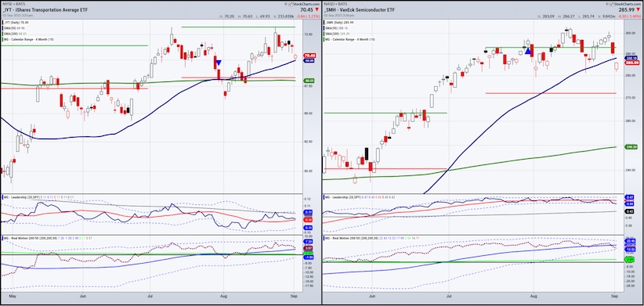Click the '_SMH (Daily)' legend entry
Image resolution: width=644 pixels, height=306 pixels.
338,22
